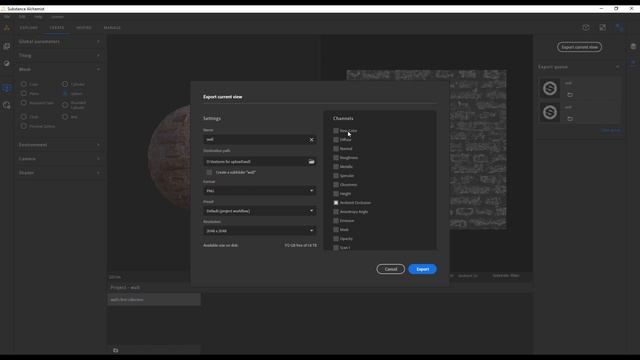Open the Edit menu
Screen dimensions: 640x360
click(x=22, y=17)
